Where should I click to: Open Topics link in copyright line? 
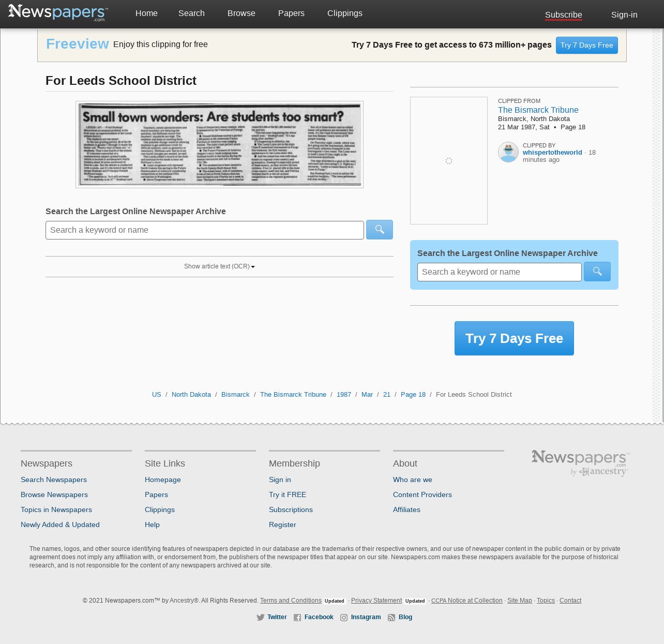[546, 601]
